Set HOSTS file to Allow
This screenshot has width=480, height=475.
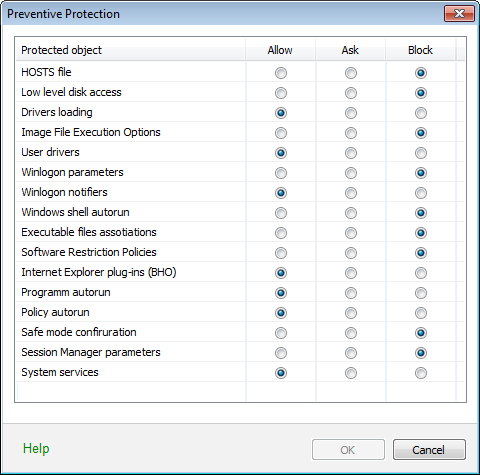point(281,73)
